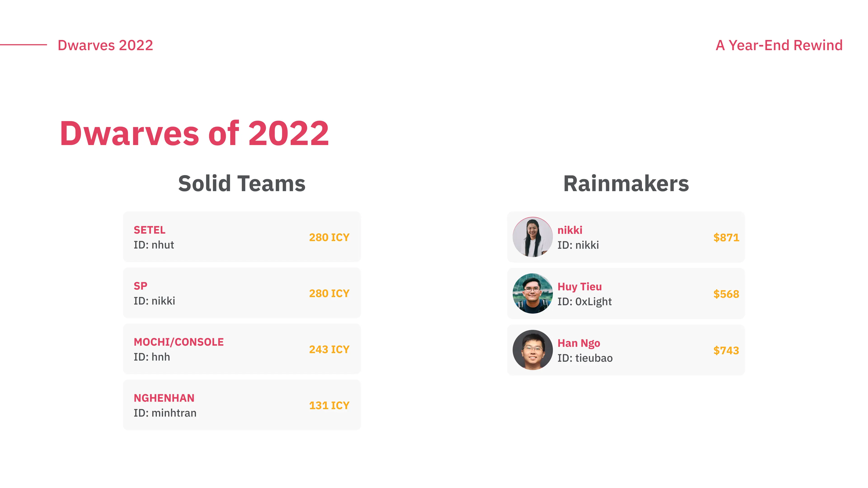Screen dimensions: 868x488
Task: Select the SP team name
Action: coord(141,286)
